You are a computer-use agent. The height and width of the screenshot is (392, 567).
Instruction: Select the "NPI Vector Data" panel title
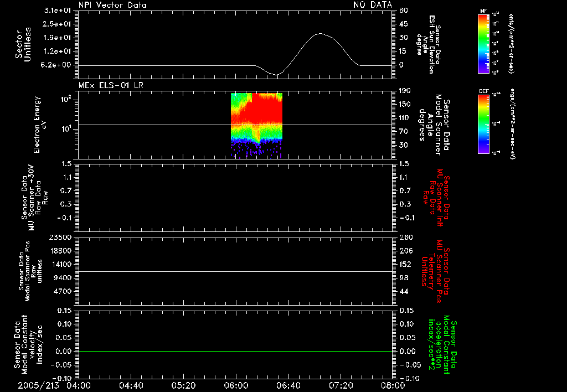[x=112, y=5]
